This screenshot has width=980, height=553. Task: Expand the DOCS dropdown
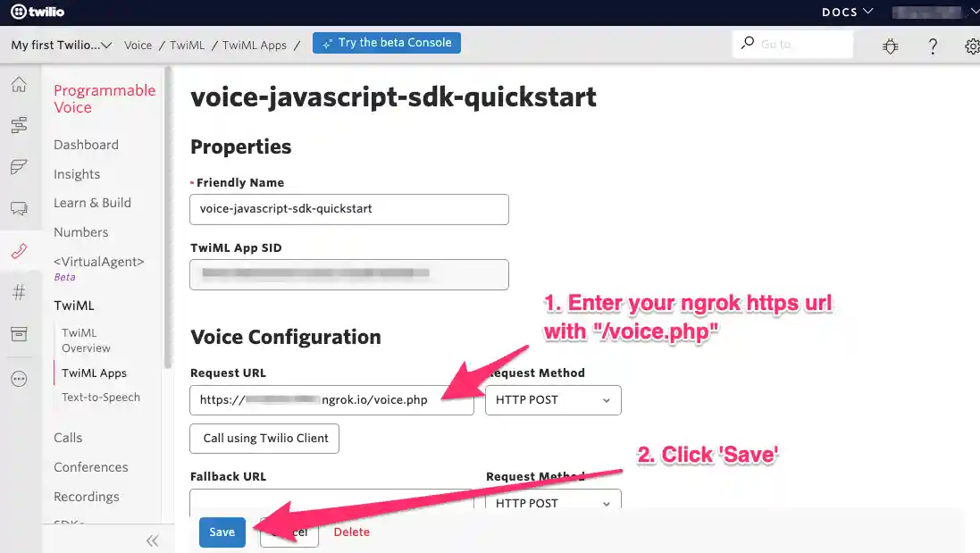tap(848, 12)
